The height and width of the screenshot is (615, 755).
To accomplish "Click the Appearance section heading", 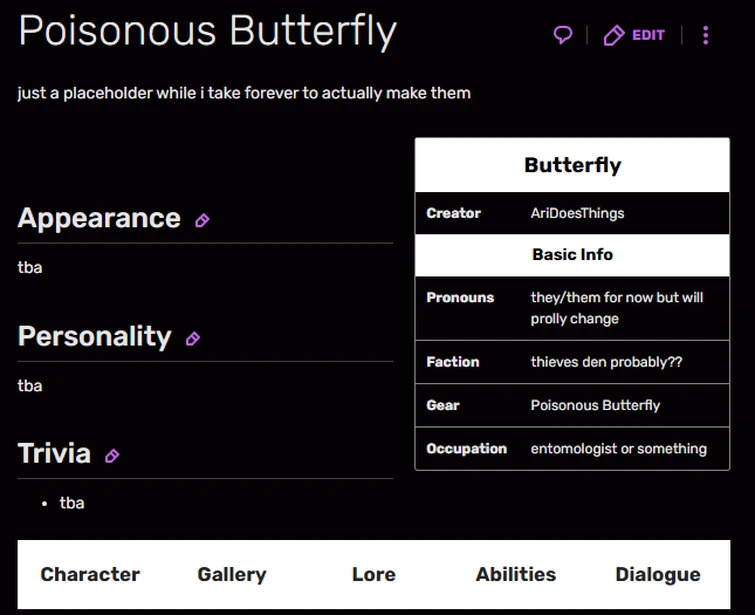I will 99,218.
